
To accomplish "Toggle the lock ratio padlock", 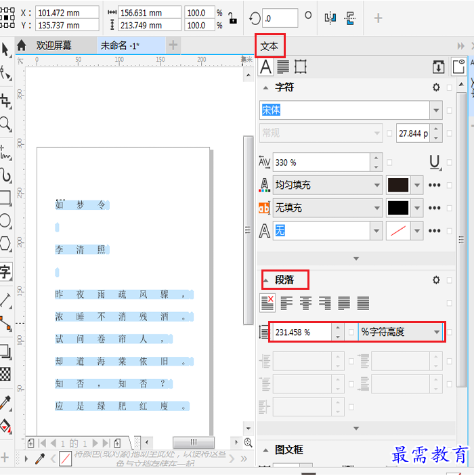I will 233,18.
